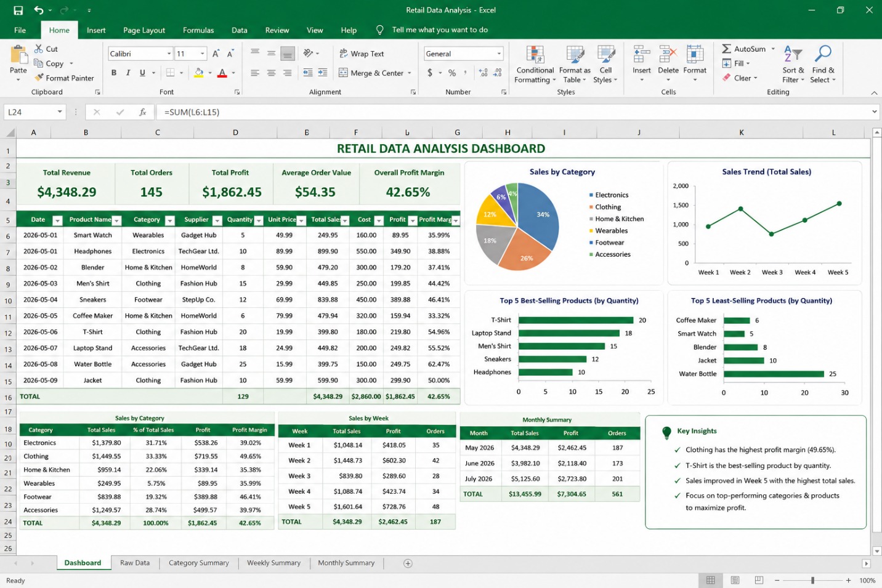Open filter dropdown on Date column
Image resolution: width=882 pixels, height=588 pixels.
pos(57,220)
